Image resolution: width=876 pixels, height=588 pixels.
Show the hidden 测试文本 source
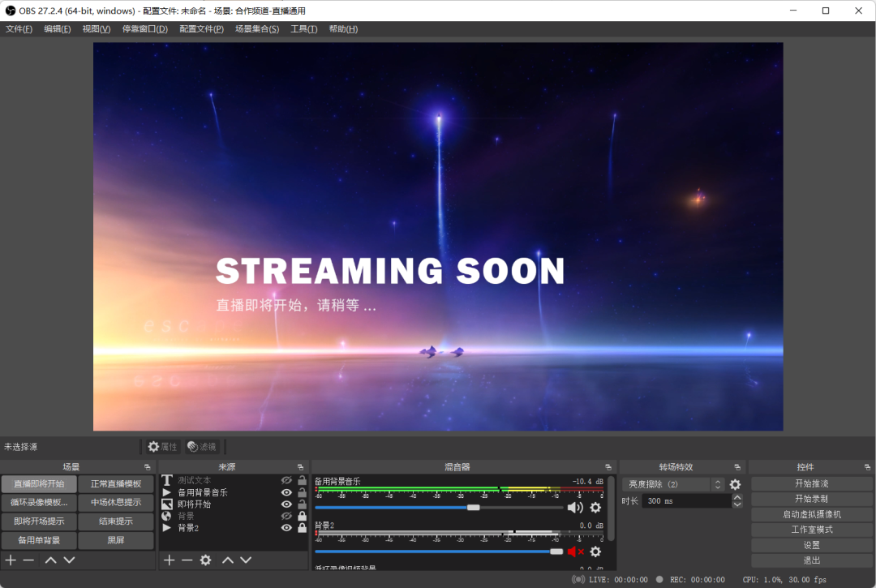coord(286,480)
